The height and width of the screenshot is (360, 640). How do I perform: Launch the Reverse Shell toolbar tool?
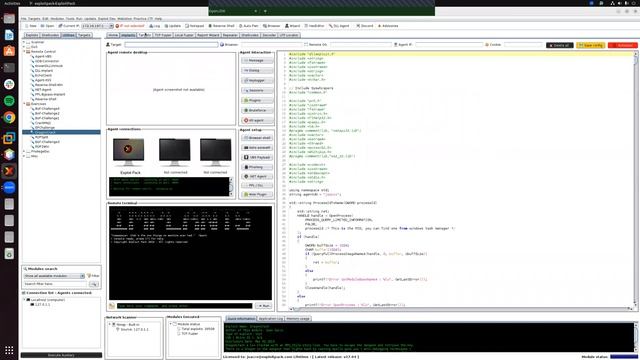pos(221,26)
